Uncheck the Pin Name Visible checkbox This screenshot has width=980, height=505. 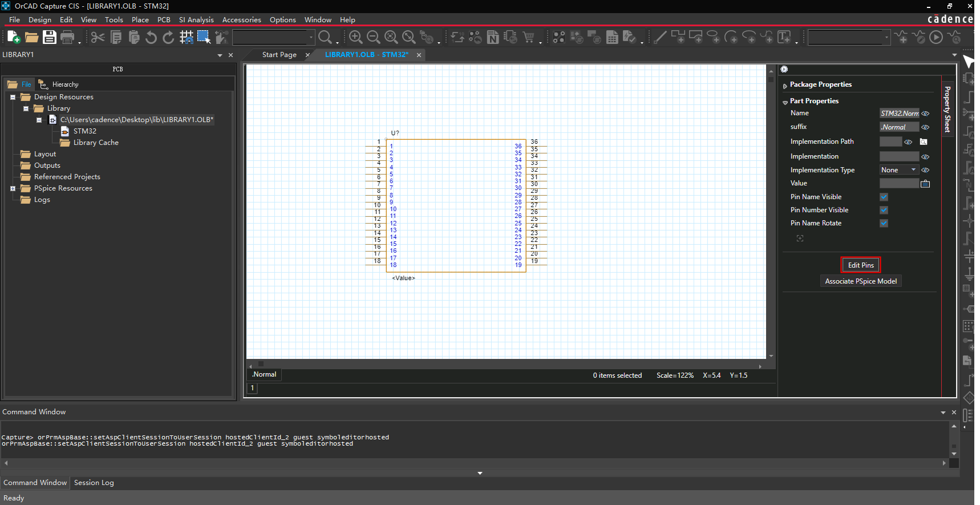coord(884,197)
